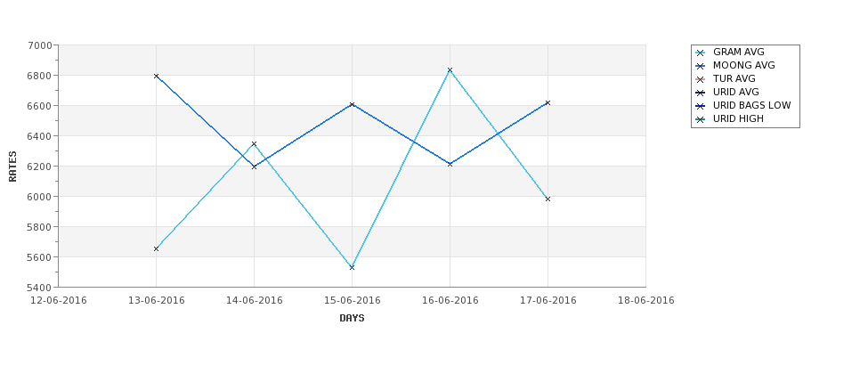Click the URID AVG legend marker icon
The height and width of the screenshot is (382, 868).
pos(701,93)
